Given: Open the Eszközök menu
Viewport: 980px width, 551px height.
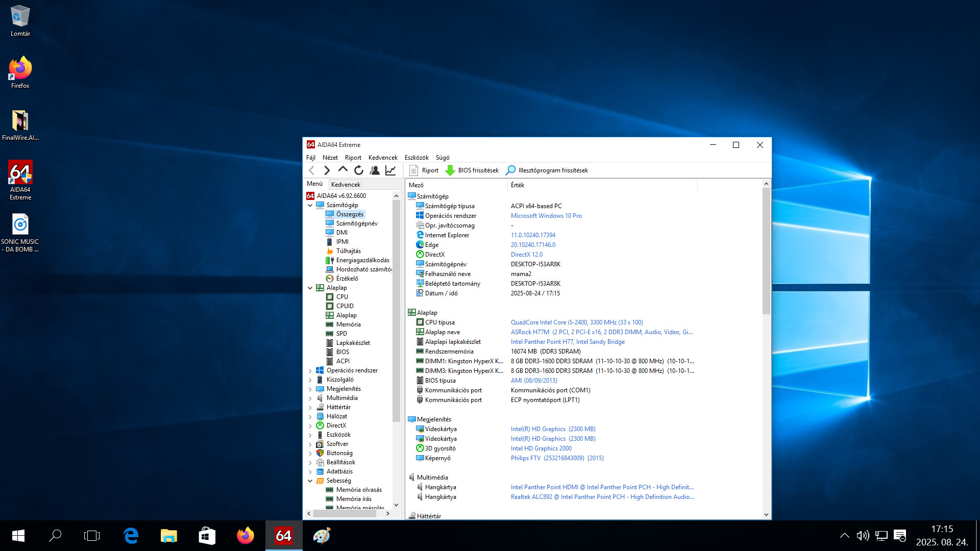Looking at the screenshot, I should point(416,158).
